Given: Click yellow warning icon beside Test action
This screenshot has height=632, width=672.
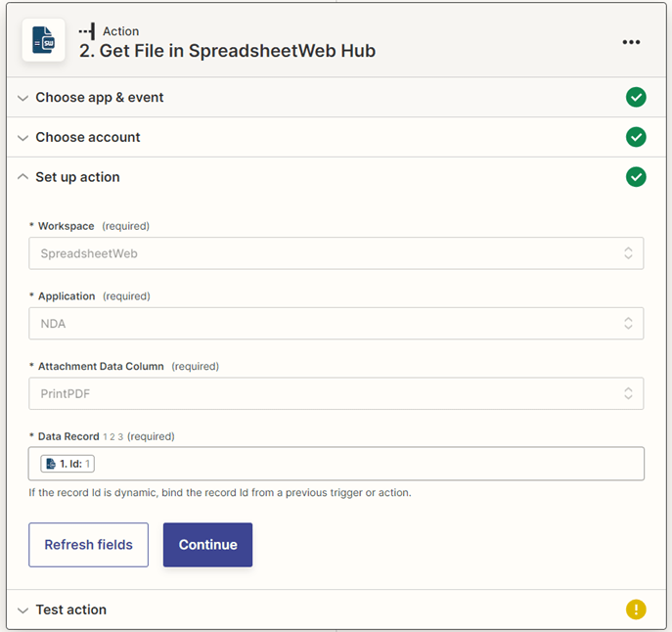Looking at the screenshot, I should pyautogui.click(x=636, y=609).
